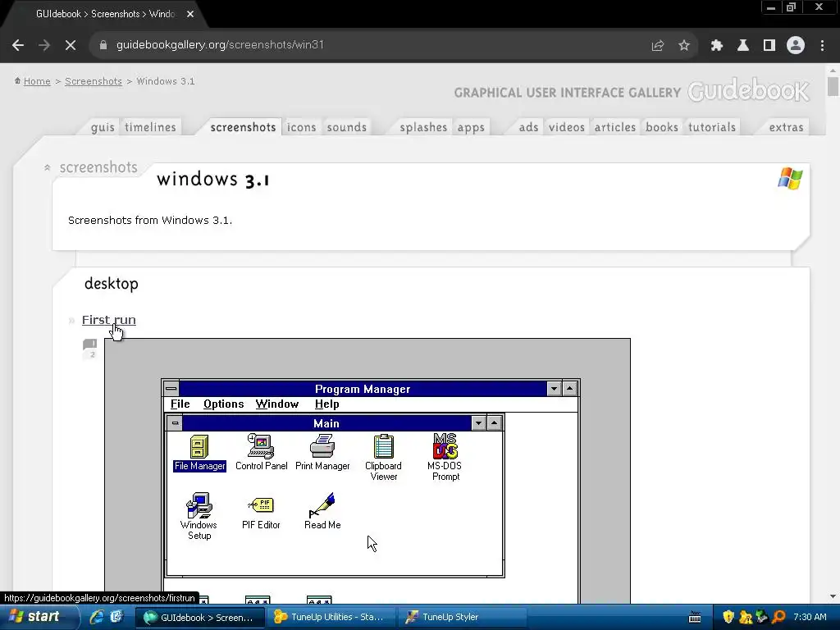Viewport: 840px width, 630px height.
Task: Stop loading the page with X button
Action: click(x=71, y=45)
